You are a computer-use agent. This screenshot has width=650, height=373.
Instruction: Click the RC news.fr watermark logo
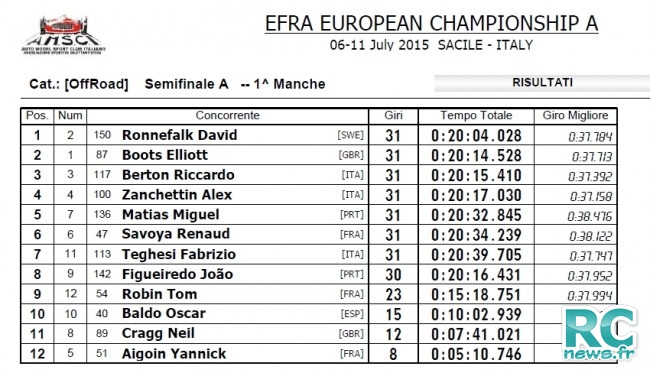(600, 333)
